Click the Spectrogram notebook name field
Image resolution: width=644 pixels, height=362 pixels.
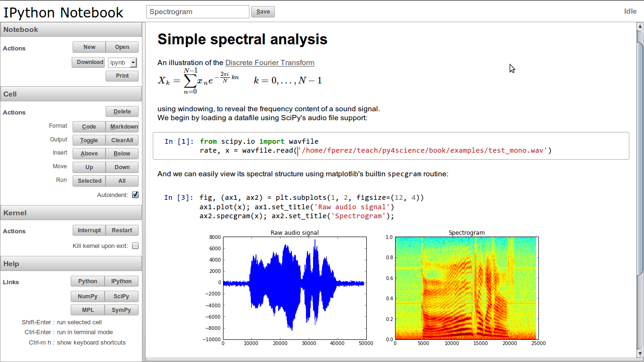pos(198,12)
